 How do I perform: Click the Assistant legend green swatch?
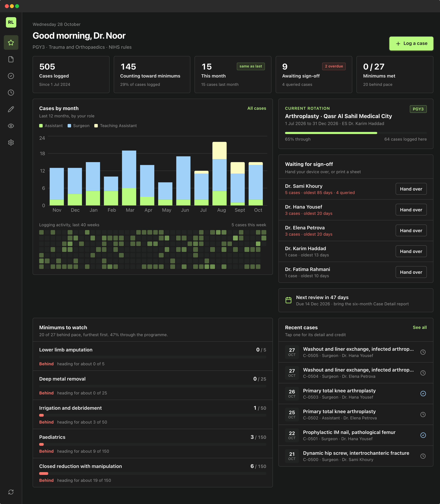[41, 126]
